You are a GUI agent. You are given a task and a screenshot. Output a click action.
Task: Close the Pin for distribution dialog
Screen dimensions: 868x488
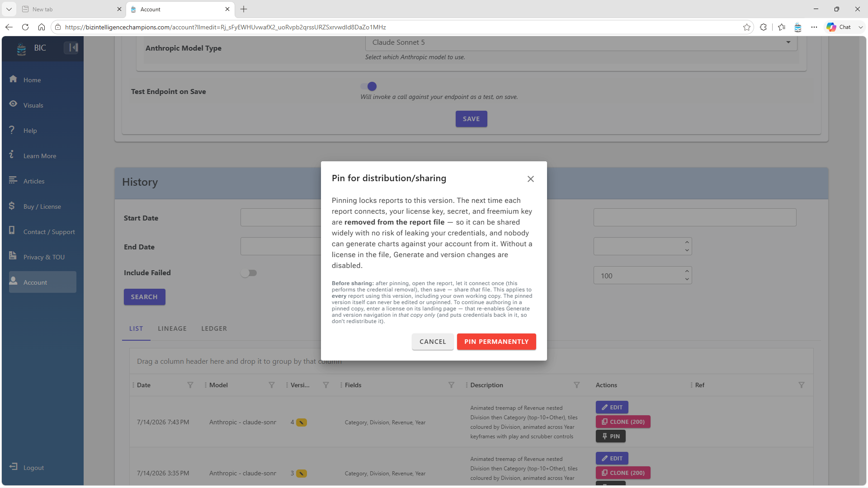(x=531, y=179)
